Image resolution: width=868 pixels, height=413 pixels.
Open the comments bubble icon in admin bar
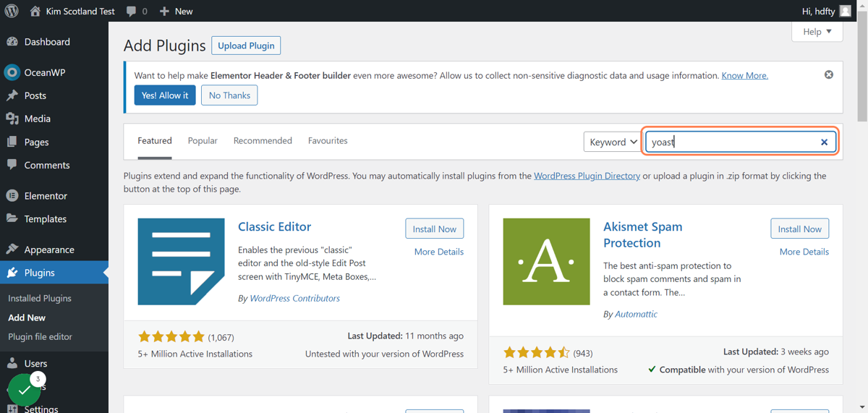[131, 11]
